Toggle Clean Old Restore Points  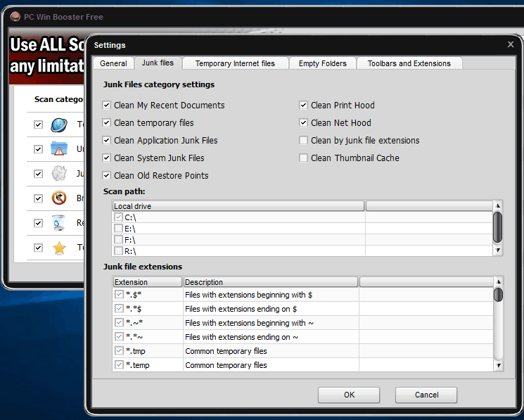pyautogui.click(x=106, y=175)
